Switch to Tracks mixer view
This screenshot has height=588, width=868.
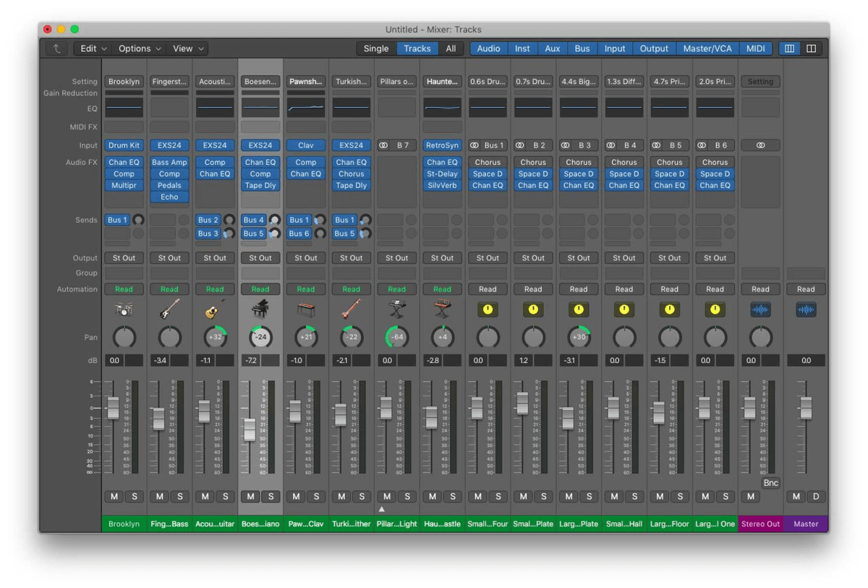pyautogui.click(x=417, y=48)
